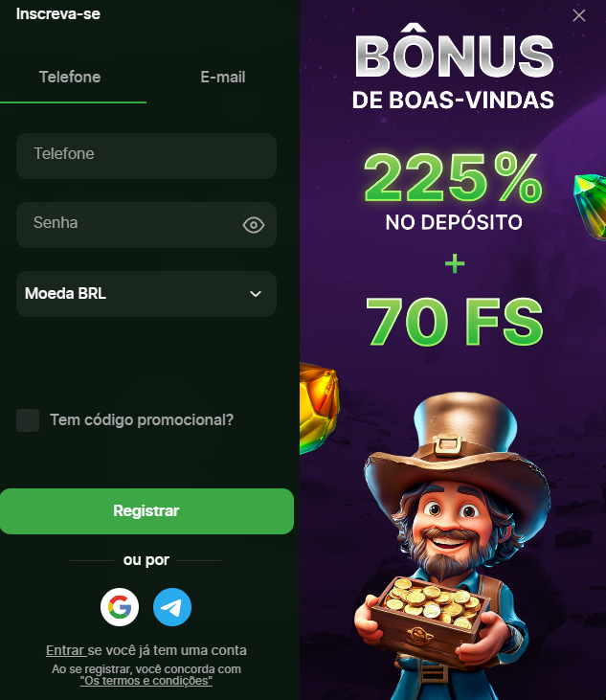Click the chevron arrow in Moeda BRL

[256, 294]
